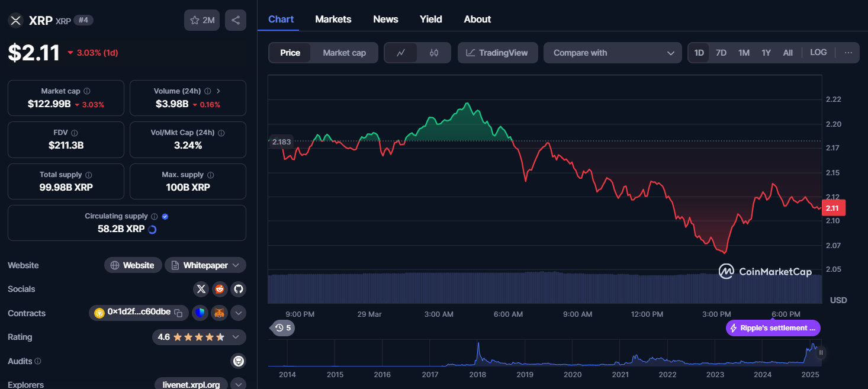868x389 pixels.
Task: Select the Market cap chart toggle
Action: (345, 53)
